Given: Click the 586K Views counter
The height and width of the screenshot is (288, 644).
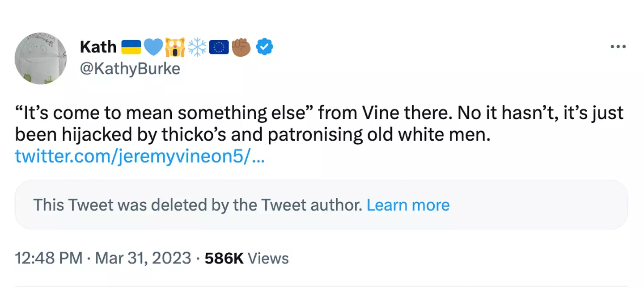Looking at the screenshot, I should tap(246, 258).
